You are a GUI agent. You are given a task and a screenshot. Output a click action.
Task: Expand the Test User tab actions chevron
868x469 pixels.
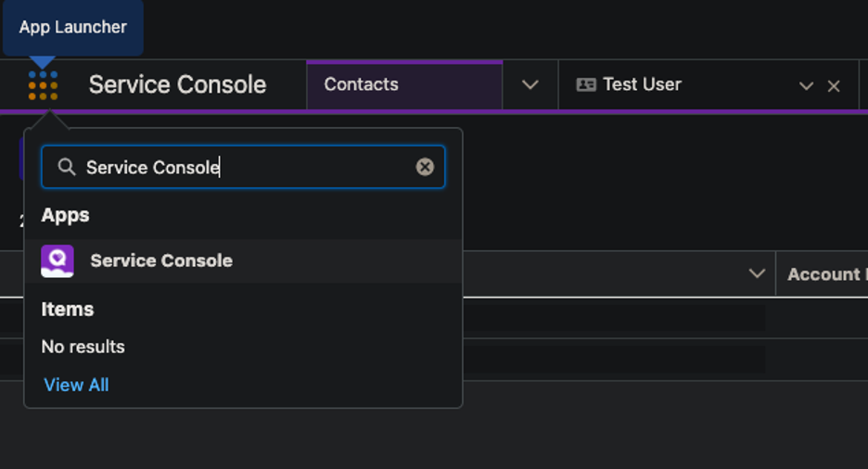[x=806, y=86]
